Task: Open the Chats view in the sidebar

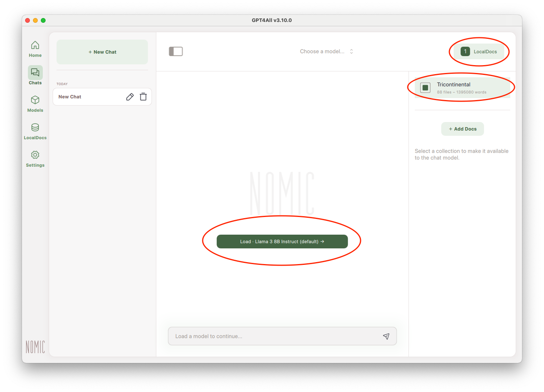Action: click(35, 76)
